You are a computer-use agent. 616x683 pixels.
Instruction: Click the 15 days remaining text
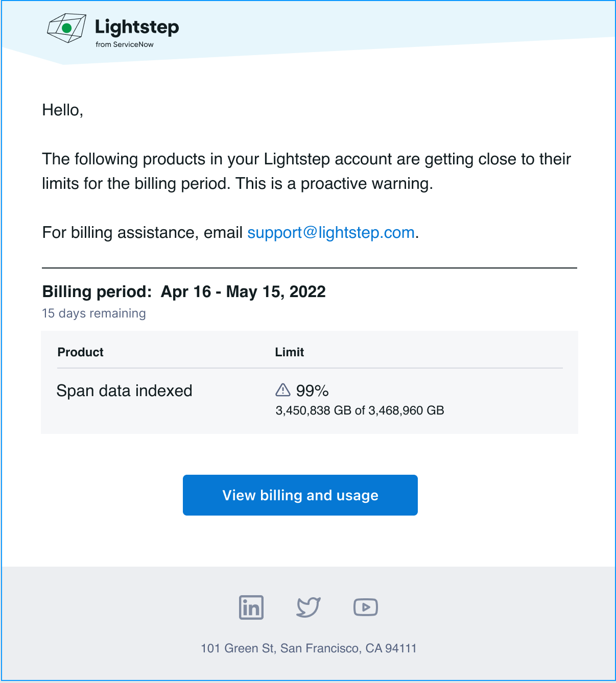click(94, 313)
